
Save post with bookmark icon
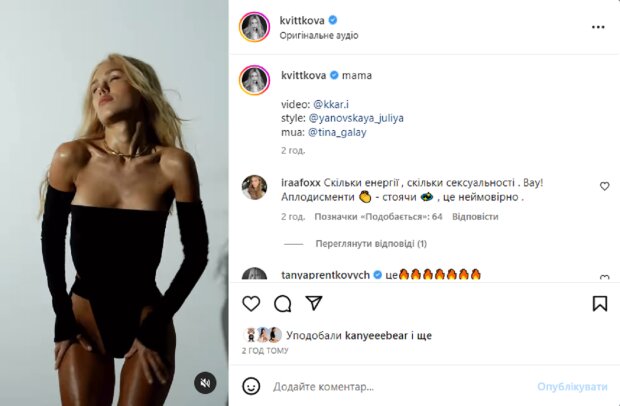tap(600, 303)
